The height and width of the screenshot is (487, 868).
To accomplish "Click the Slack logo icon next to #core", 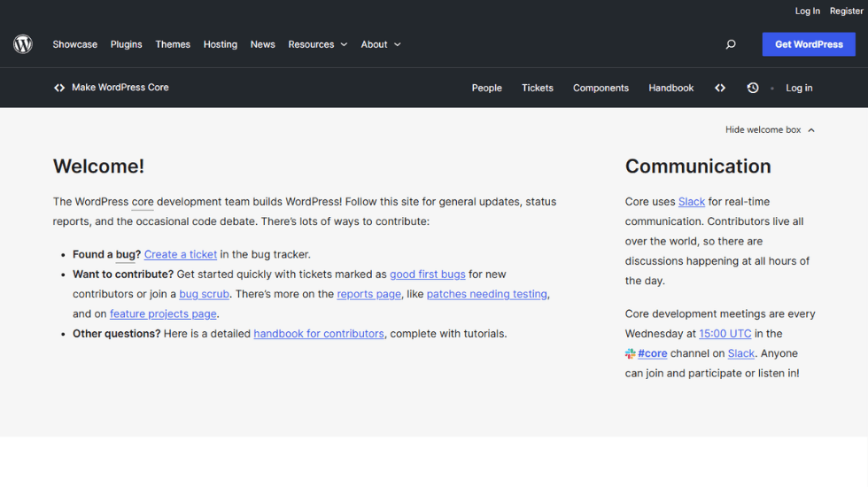I will coord(630,353).
